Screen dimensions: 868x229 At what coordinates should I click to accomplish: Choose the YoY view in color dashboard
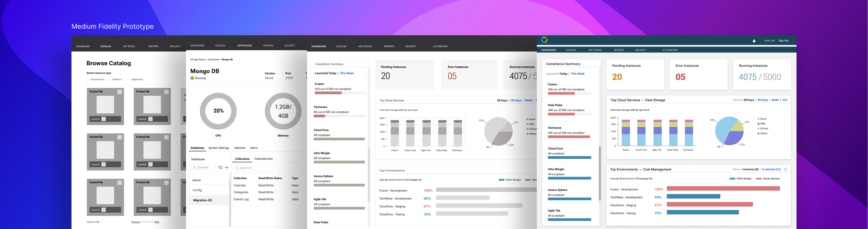[785, 100]
